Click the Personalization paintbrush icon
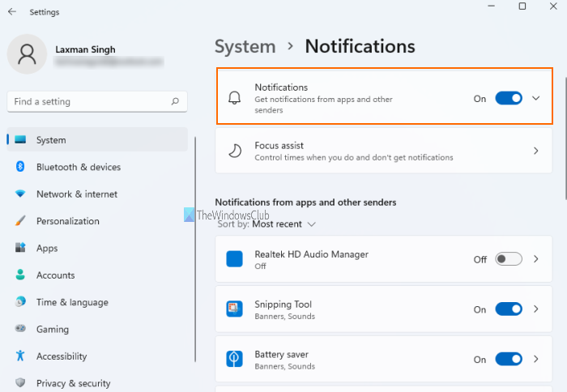Image resolution: width=567 pixels, height=392 pixels. click(20, 221)
